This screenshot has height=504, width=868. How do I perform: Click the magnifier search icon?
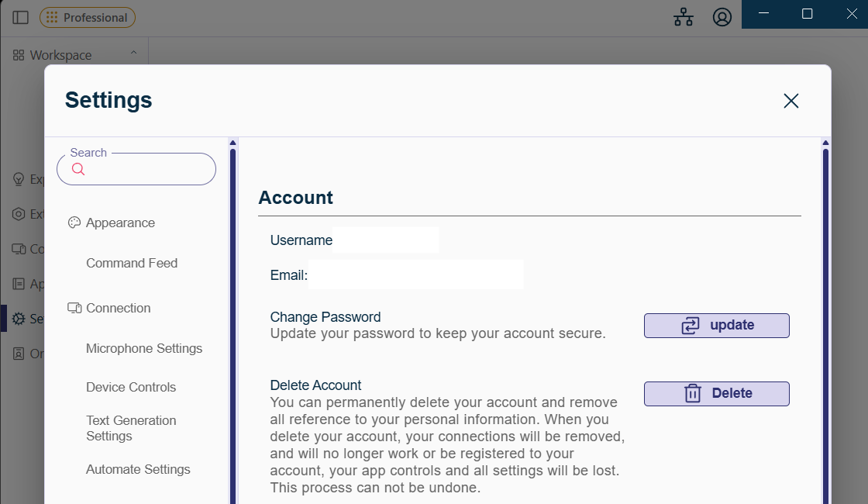click(78, 170)
